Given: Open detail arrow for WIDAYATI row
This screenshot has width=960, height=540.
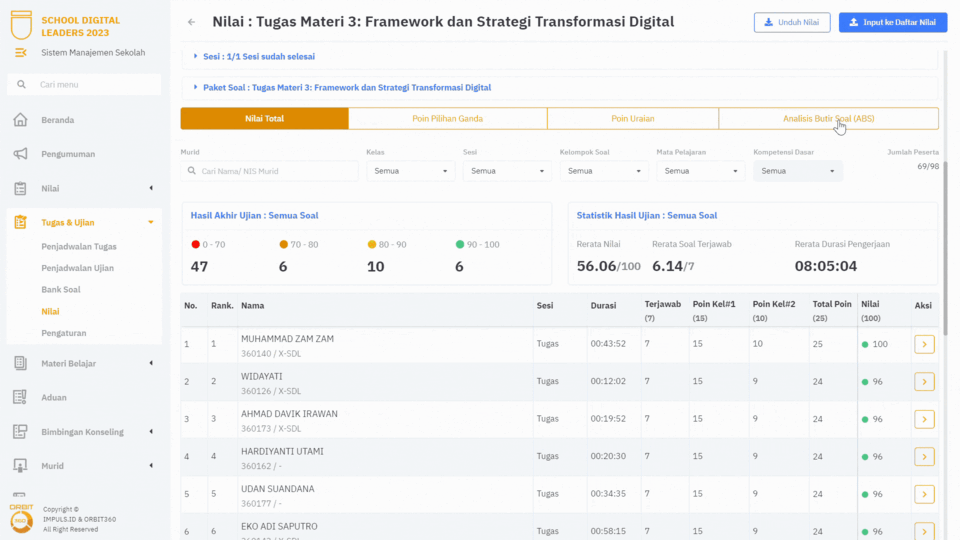Looking at the screenshot, I should pos(924,381).
